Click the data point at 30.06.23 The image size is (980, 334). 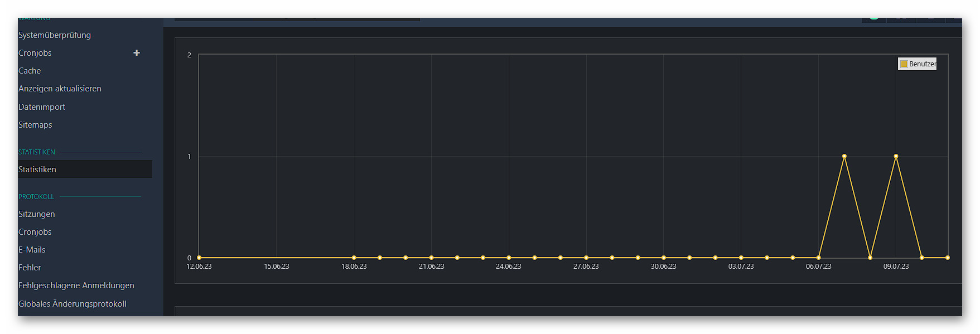[664, 258]
